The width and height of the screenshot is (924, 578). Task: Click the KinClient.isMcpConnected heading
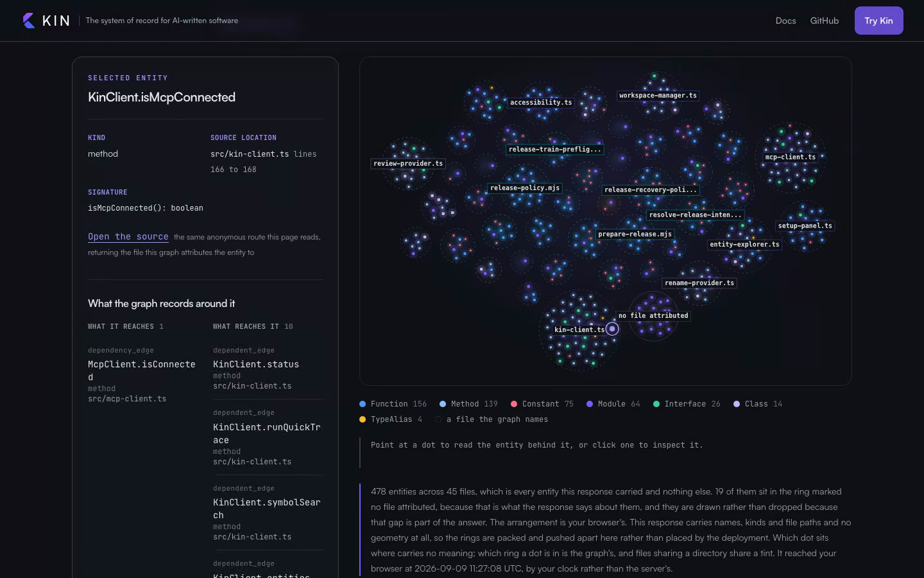click(162, 97)
